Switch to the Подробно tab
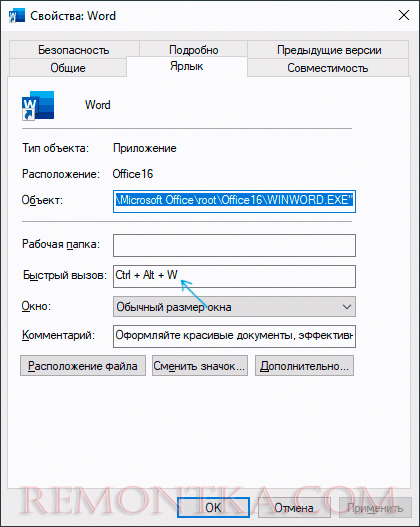Screen dimensions: 420x527 click(194, 49)
